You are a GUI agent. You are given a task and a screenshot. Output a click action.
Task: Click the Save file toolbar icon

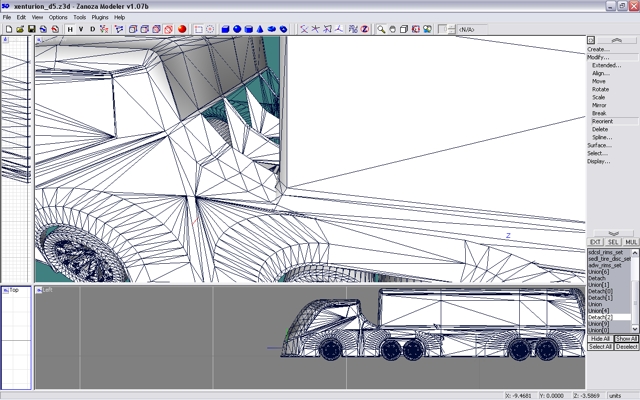click(x=31, y=29)
